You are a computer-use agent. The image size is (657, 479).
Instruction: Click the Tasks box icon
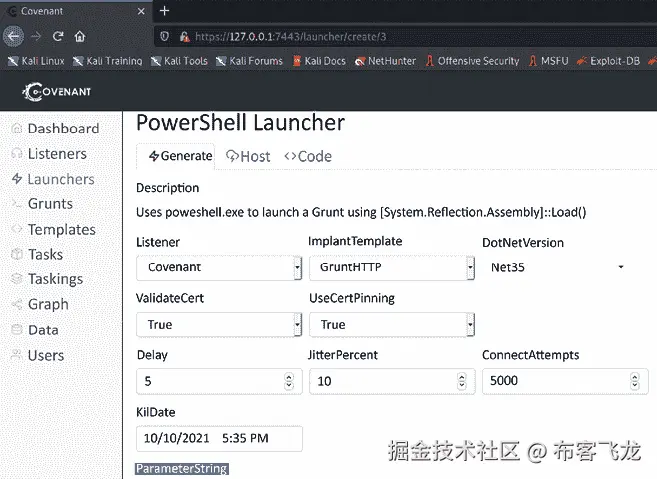tap(17, 254)
